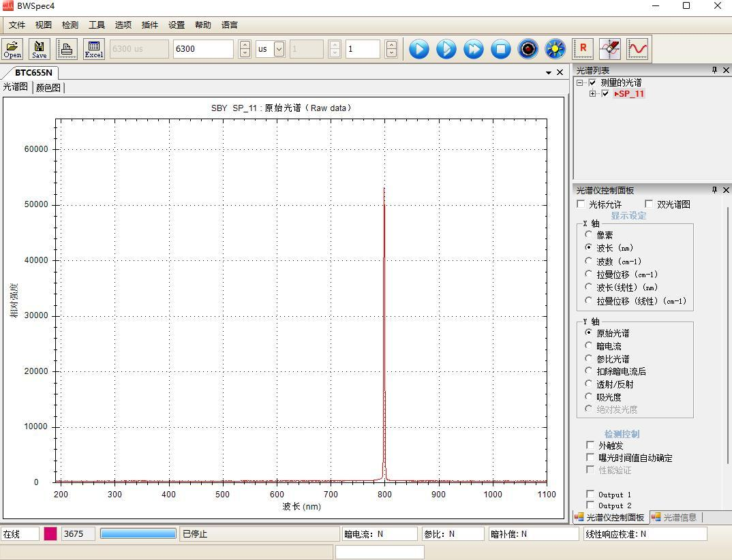
Task: Click the print icon in toolbar
Action: pyautogui.click(x=67, y=49)
